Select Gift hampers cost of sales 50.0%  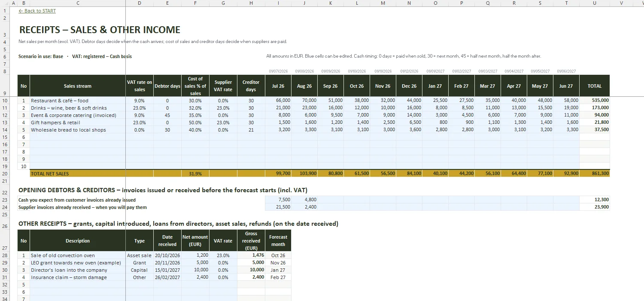195,123
